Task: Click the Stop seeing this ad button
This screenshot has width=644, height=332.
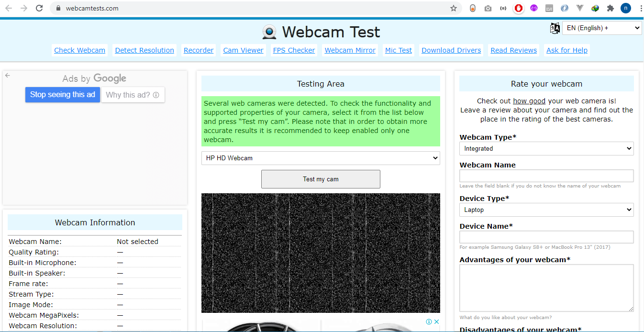Action: click(x=62, y=95)
